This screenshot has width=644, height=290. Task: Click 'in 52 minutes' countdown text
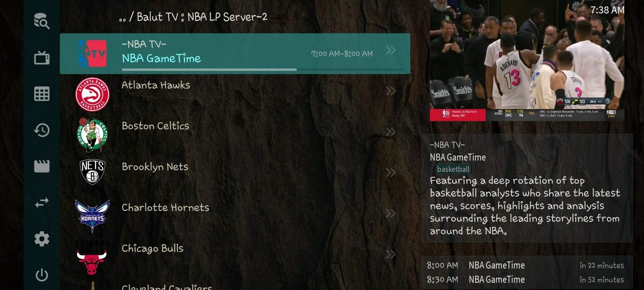(x=602, y=280)
